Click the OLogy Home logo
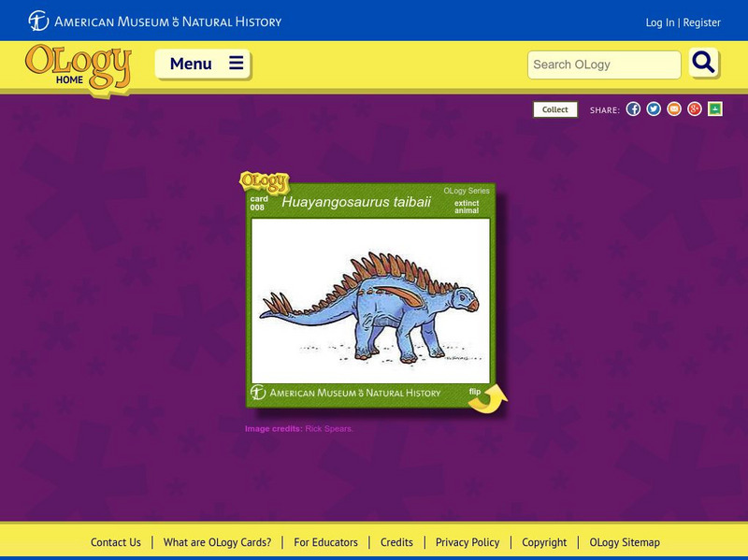 click(77, 65)
